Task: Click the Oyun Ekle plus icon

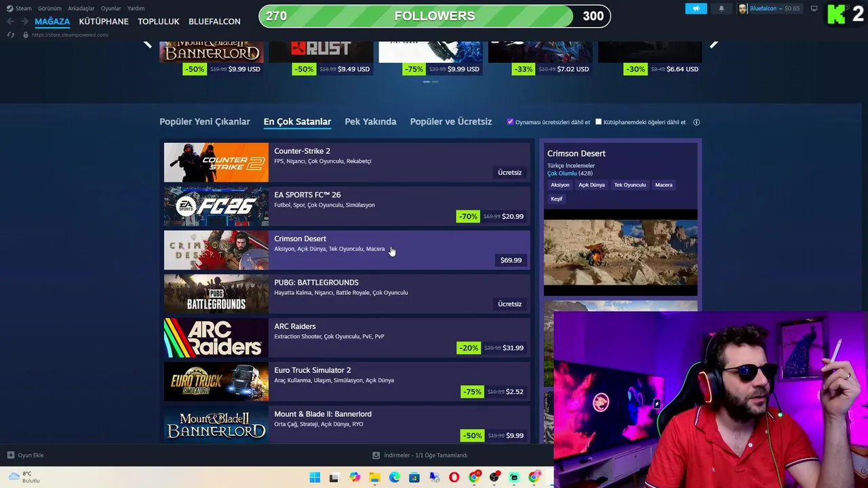Action: pos(10,455)
